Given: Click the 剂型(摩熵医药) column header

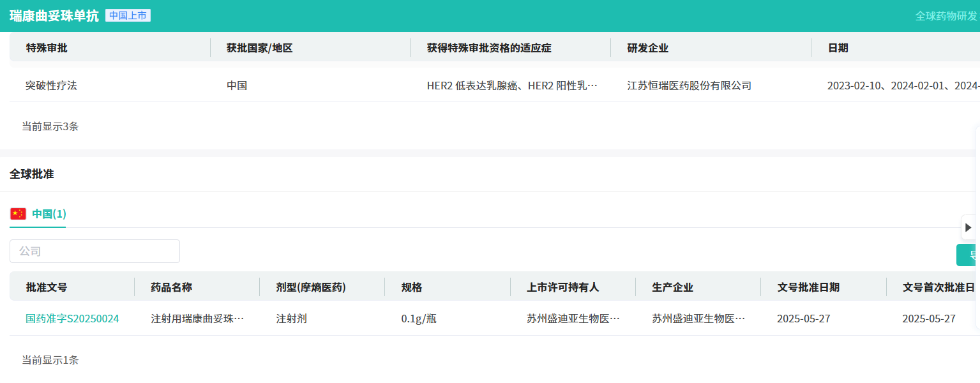Looking at the screenshot, I should (310, 287).
